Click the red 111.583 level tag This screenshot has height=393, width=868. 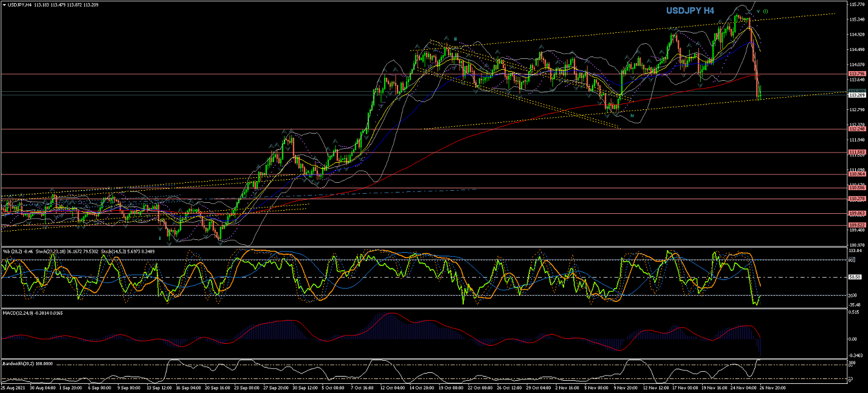(857, 152)
